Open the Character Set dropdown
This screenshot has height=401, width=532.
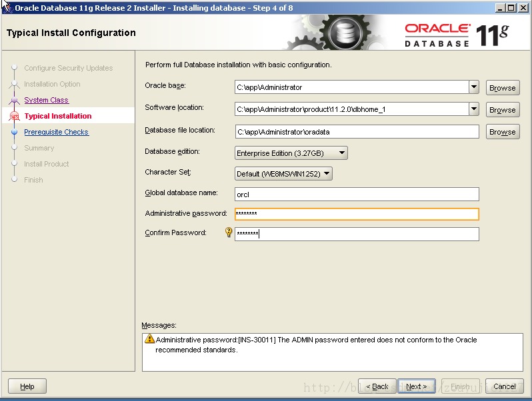click(283, 174)
